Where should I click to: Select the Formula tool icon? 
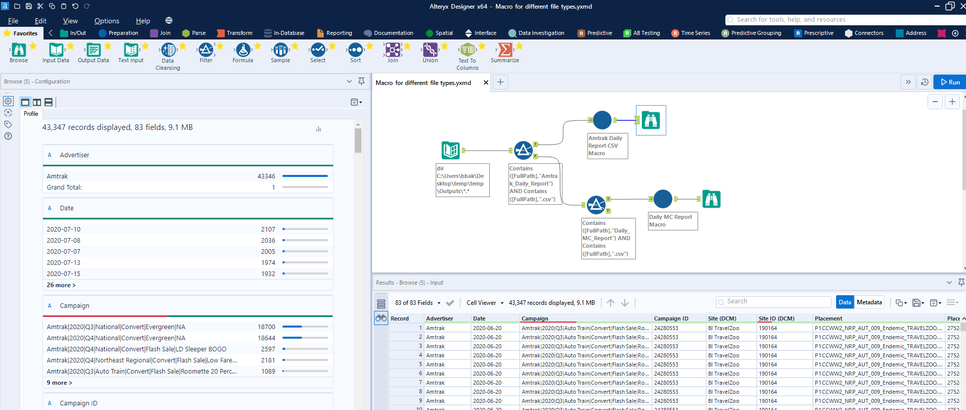click(241, 49)
